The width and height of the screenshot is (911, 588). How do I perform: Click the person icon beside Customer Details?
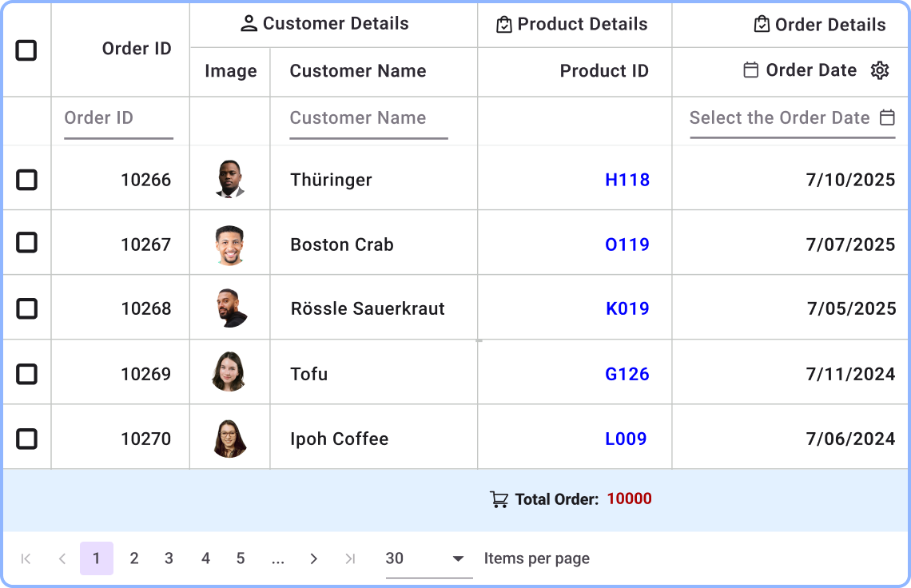pyautogui.click(x=249, y=24)
